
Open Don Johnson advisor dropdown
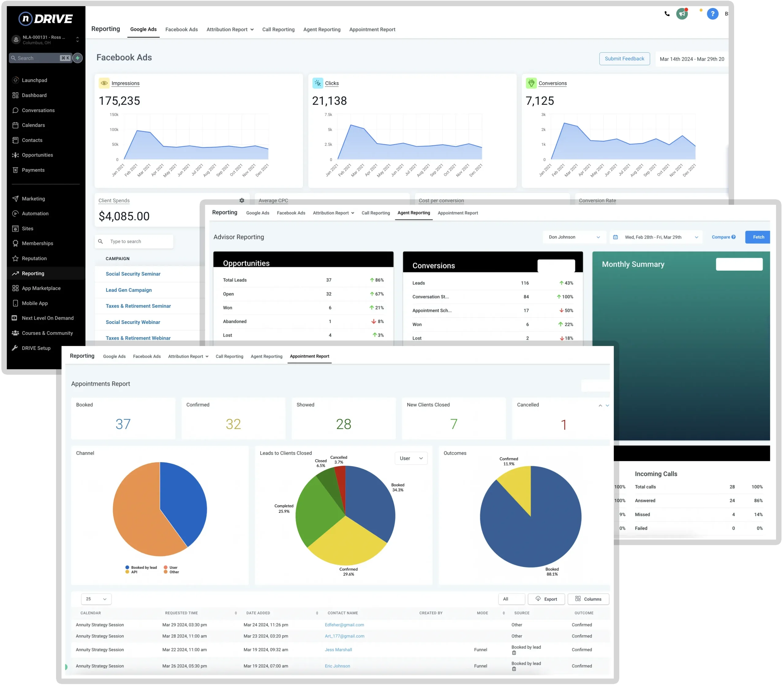coord(574,237)
